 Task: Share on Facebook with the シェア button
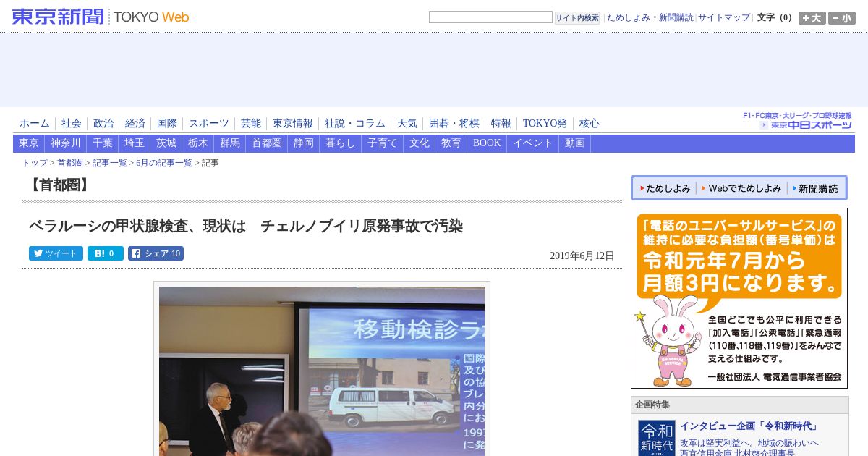click(x=156, y=253)
